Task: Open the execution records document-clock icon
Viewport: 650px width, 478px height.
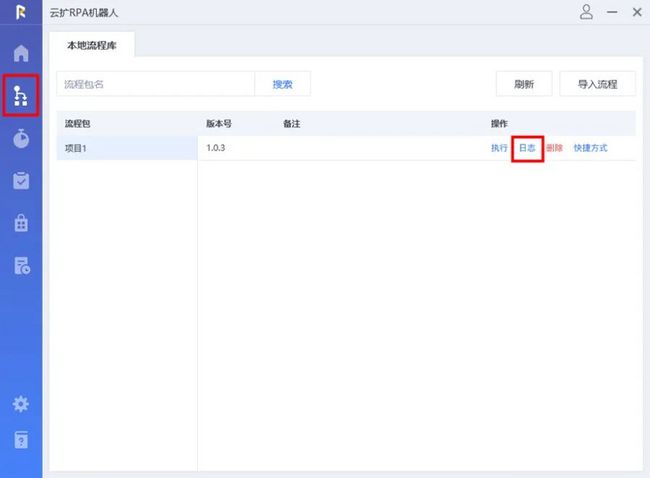Action: pos(22,266)
